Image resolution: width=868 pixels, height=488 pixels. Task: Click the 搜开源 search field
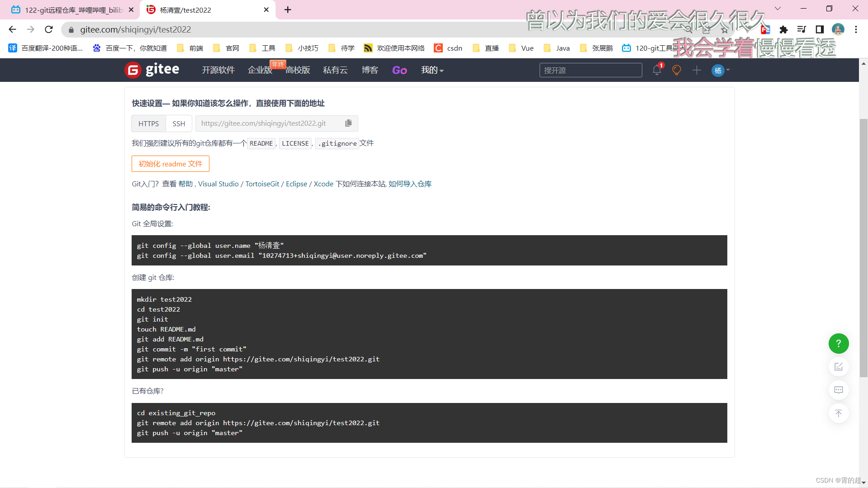tap(591, 70)
